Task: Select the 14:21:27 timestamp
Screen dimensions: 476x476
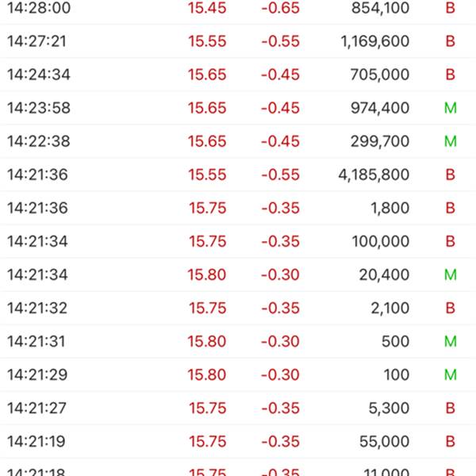Action: pos(36,409)
